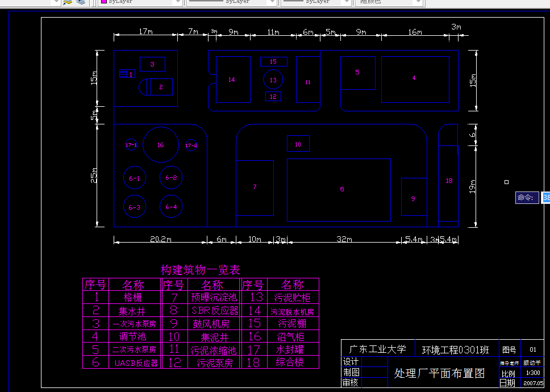The height and width of the screenshot is (392, 550).
Task: Click the 广东工业大学 title block text
Action: pyautogui.click(x=378, y=349)
